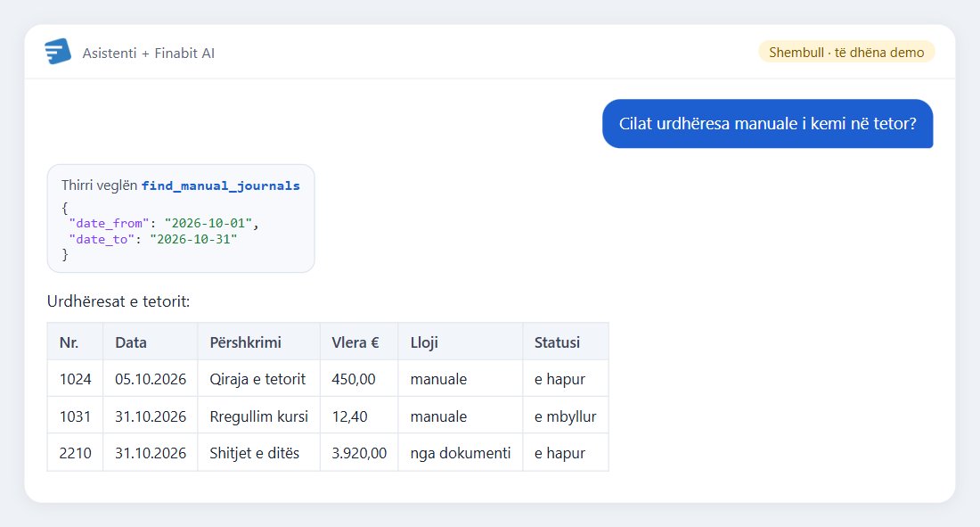The height and width of the screenshot is (527, 980).
Task: Select journal number 1024
Action: point(75,379)
